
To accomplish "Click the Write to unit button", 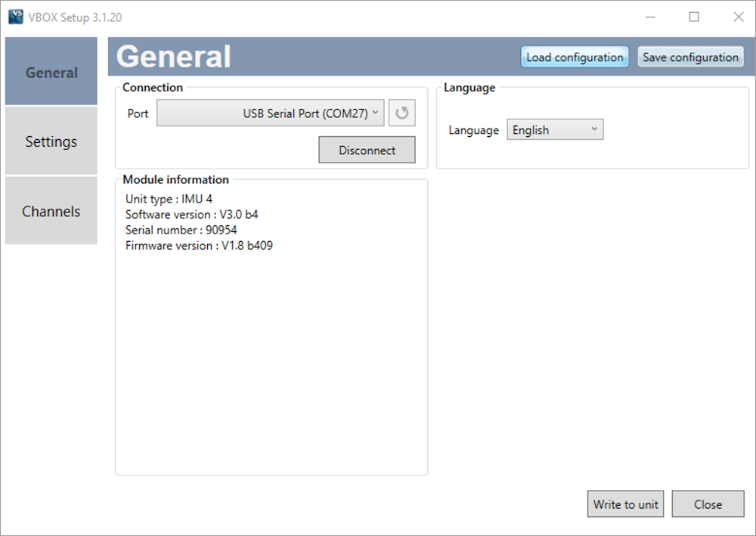I will (625, 504).
